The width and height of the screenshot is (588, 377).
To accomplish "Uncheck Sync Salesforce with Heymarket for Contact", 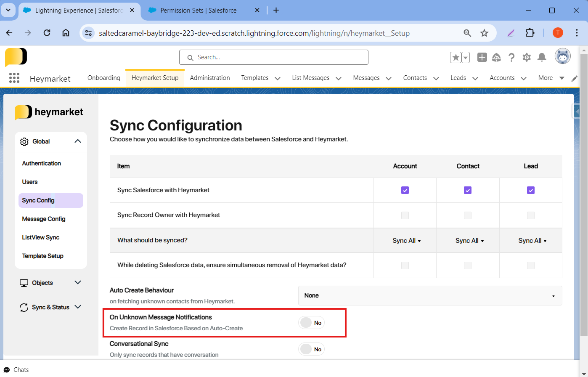I will pyautogui.click(x=468, y=190).
